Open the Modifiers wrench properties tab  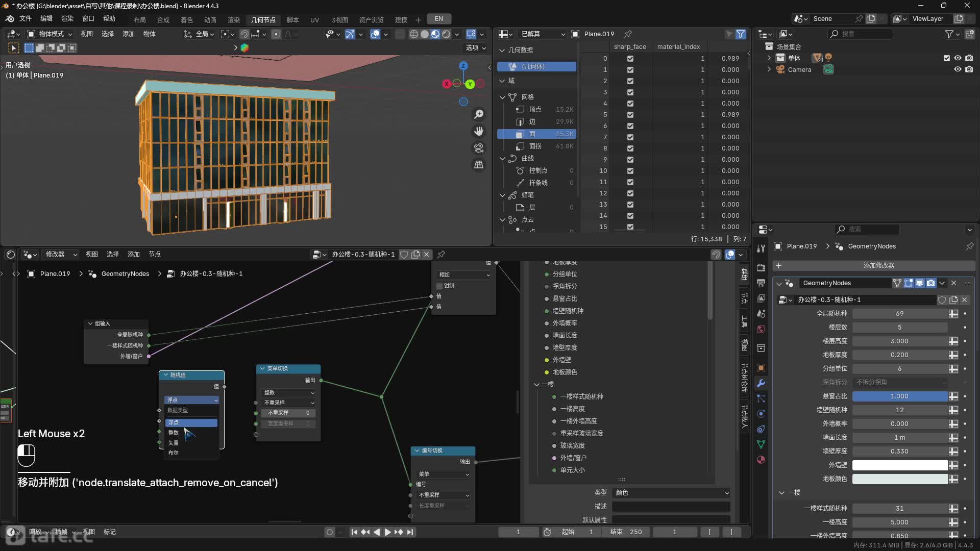click(x=761, y=383)
